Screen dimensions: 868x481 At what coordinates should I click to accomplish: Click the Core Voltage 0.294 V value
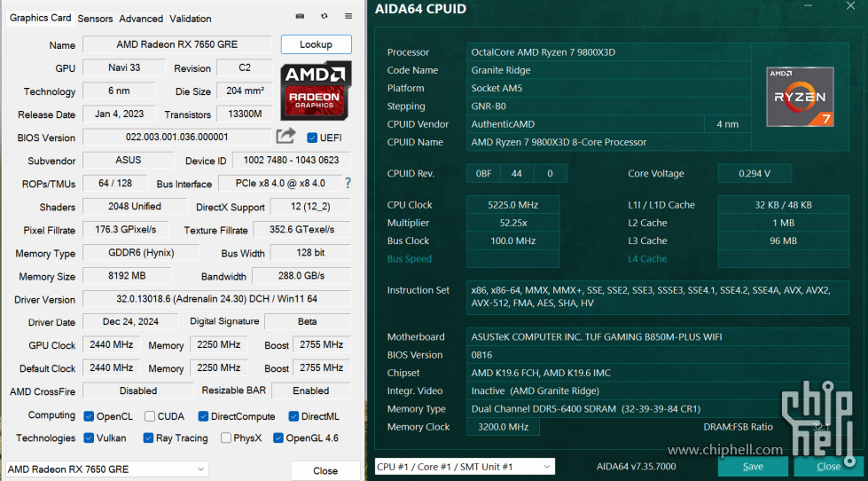(x=755, y=173)
